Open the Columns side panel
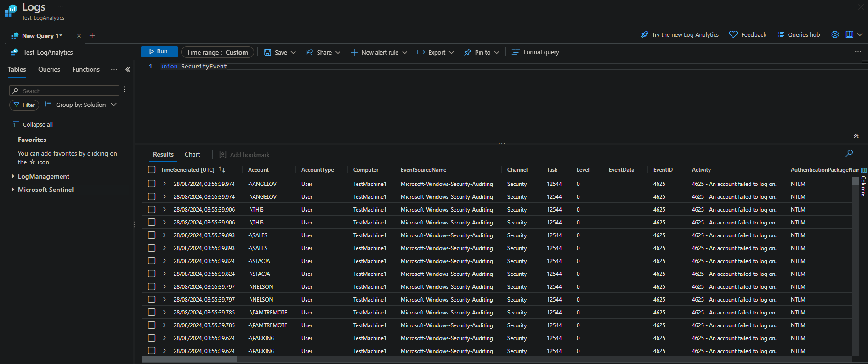Image resolution: width=868 pixels, height=364 pixels. point(863,183)
